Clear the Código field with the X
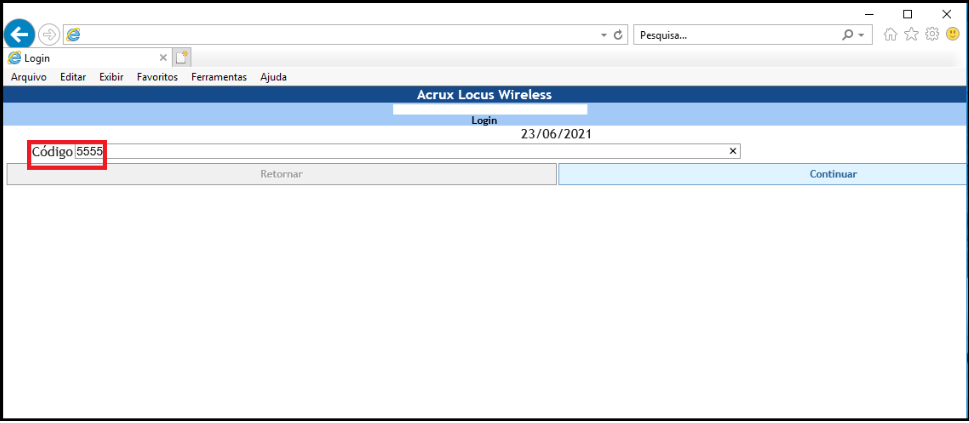The width and height of the screenshot is (969, 423). coord(733,152)
